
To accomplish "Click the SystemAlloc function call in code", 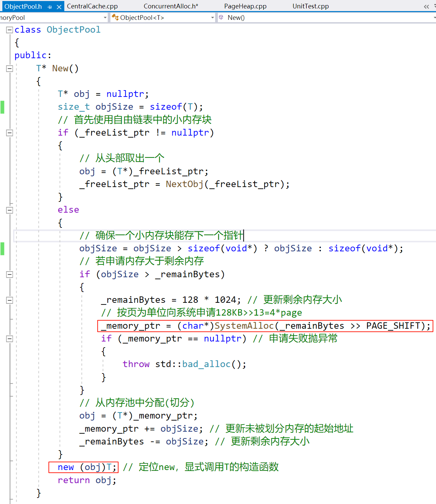I will (x=244, y=326).
